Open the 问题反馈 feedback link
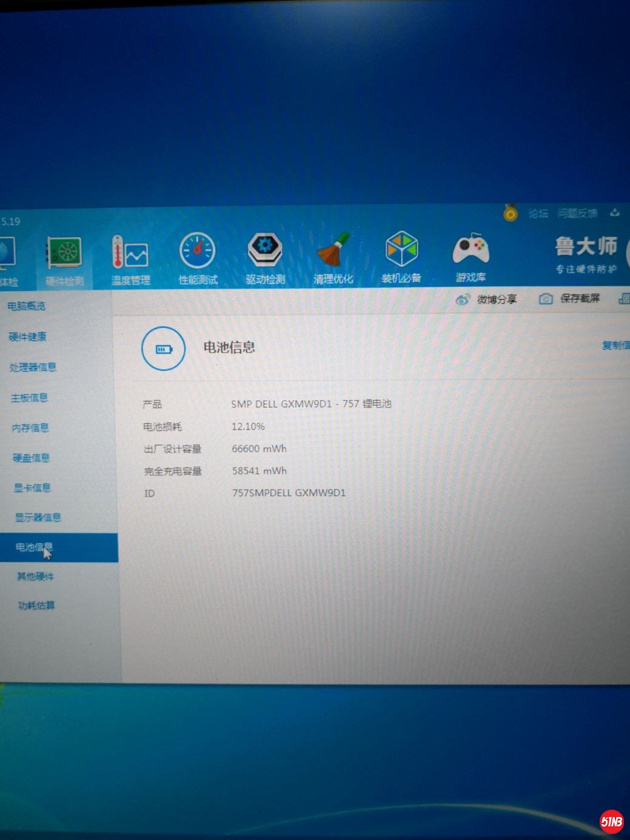This screenshot has height=840, width=630. click(x=577, y=213)
